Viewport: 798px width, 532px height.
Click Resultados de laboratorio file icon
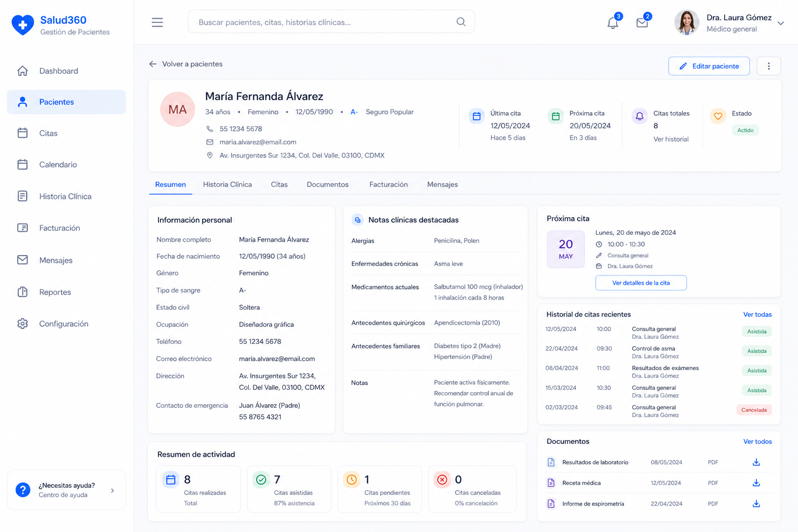click(551, 462)
